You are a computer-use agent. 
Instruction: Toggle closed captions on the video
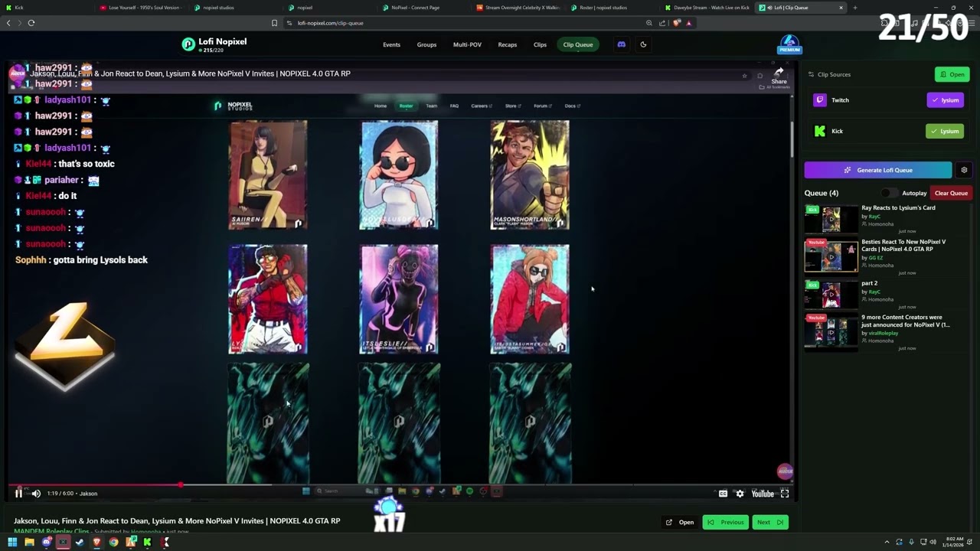click(723, 494)
